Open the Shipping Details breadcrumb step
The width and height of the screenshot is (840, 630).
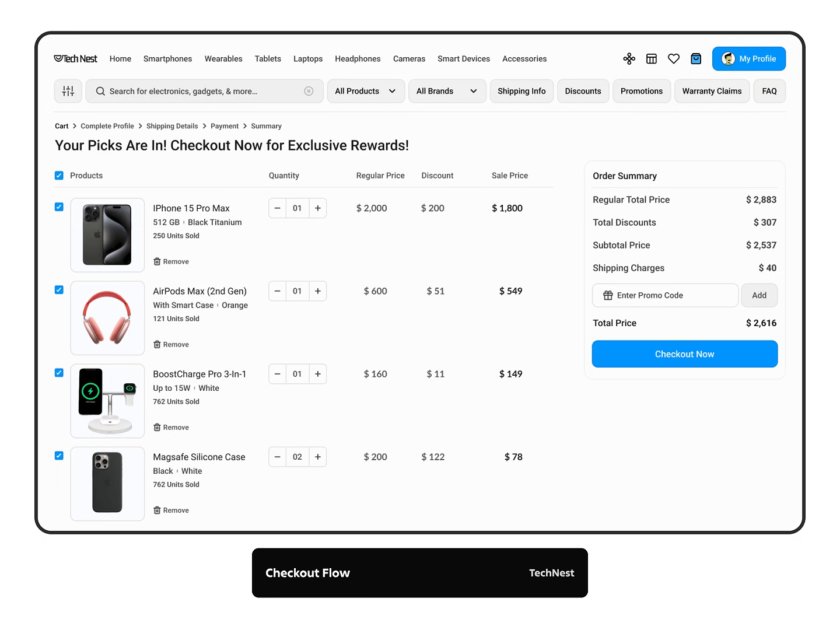tap(172, 126)
